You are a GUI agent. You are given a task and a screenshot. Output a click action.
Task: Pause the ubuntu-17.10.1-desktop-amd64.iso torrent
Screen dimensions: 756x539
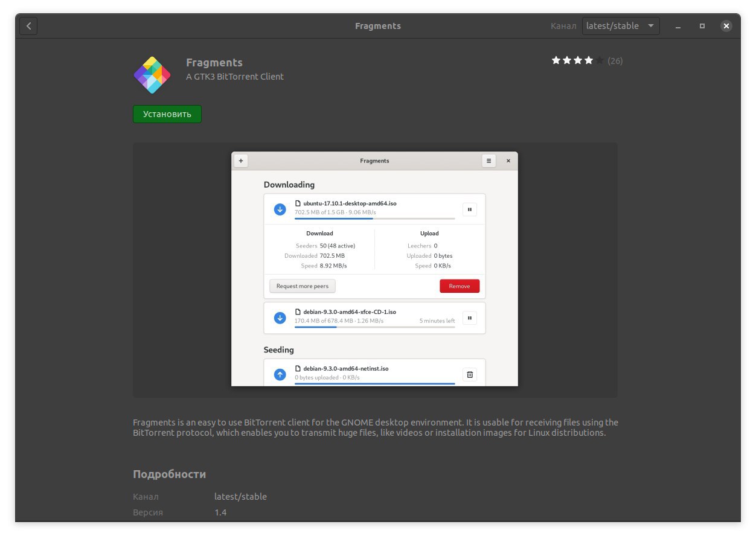point(470,209)
